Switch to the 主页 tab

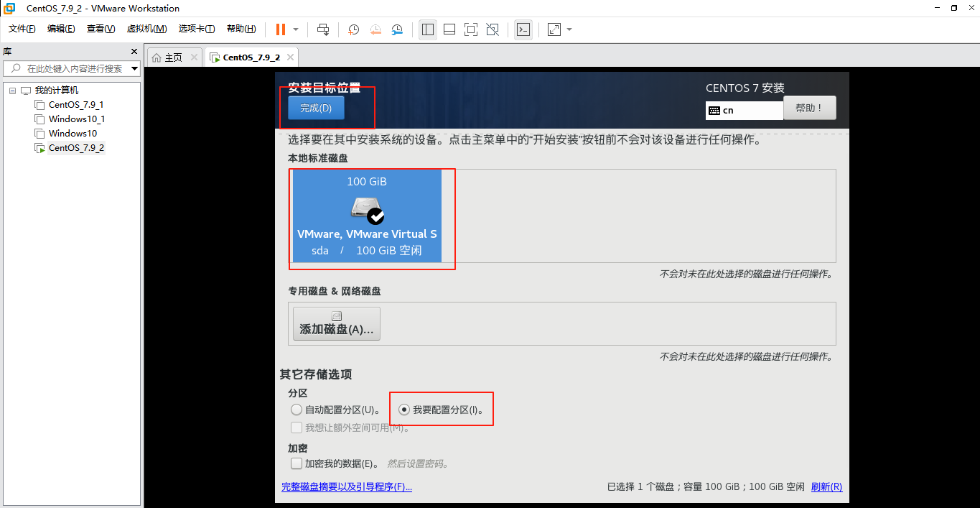click(x=172, y=56)
